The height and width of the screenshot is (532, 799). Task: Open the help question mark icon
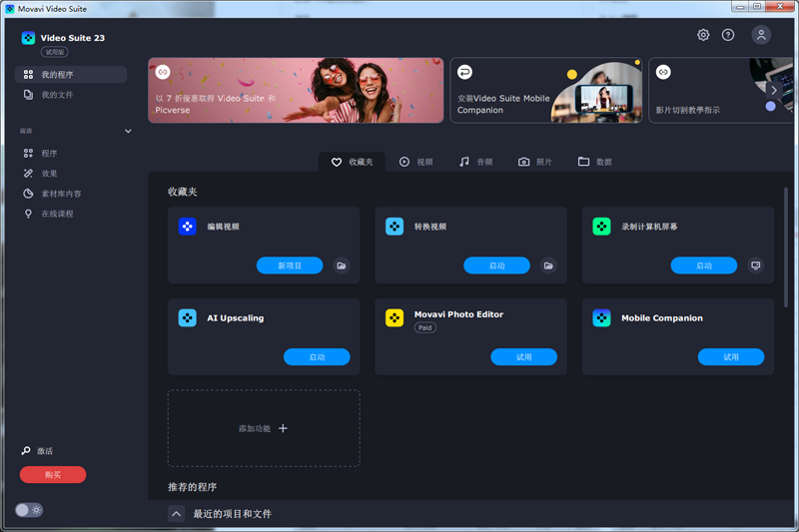[728, 35]
